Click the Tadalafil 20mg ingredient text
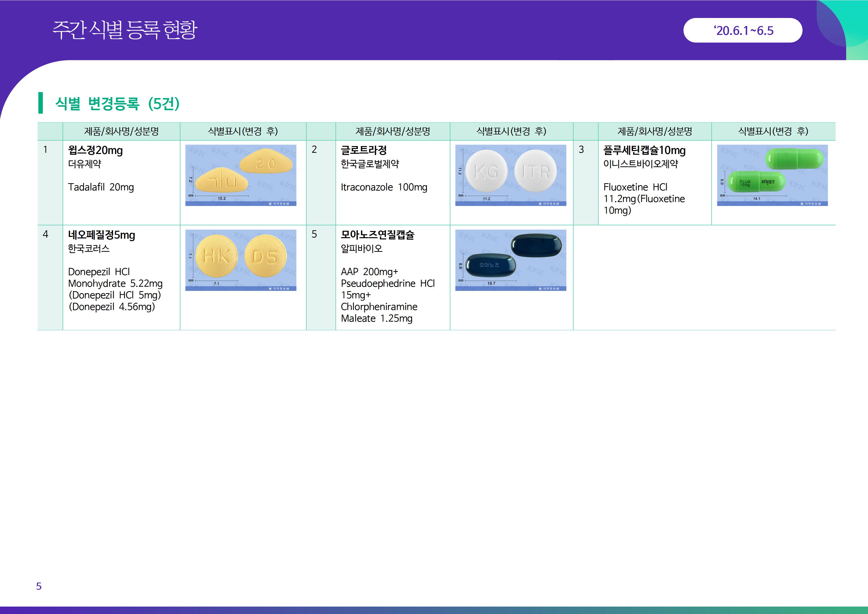The height and width of the screenshot is (614, 868). [x=100, y=187]
